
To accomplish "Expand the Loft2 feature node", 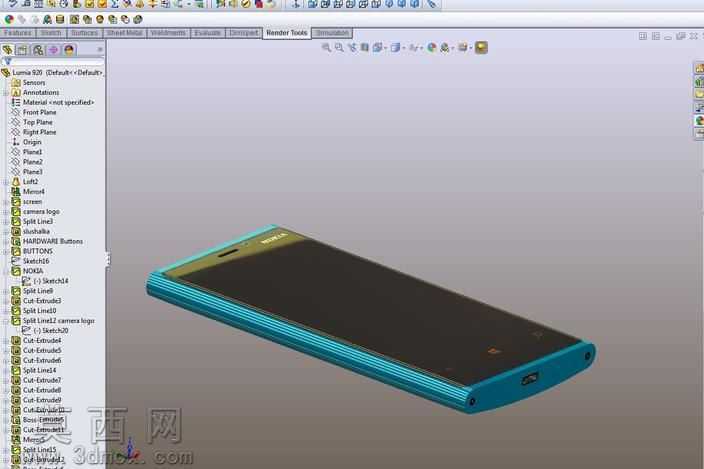I will point(6,182).
